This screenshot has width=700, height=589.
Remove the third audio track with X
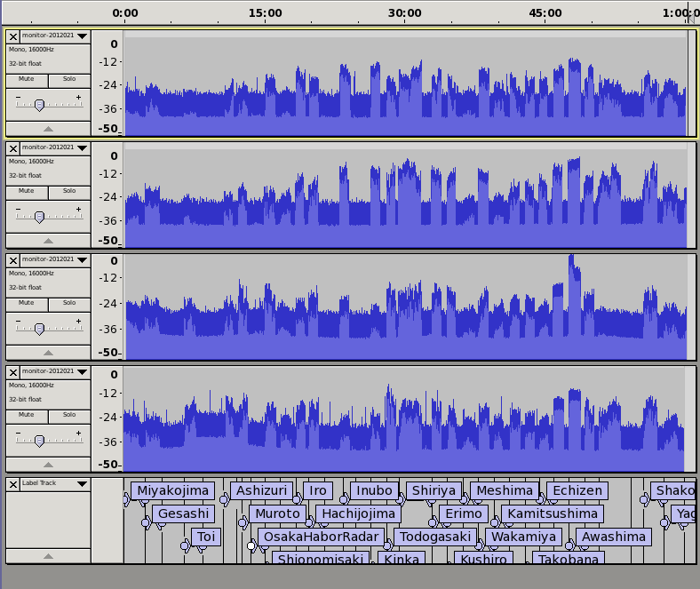click(12, 260)
